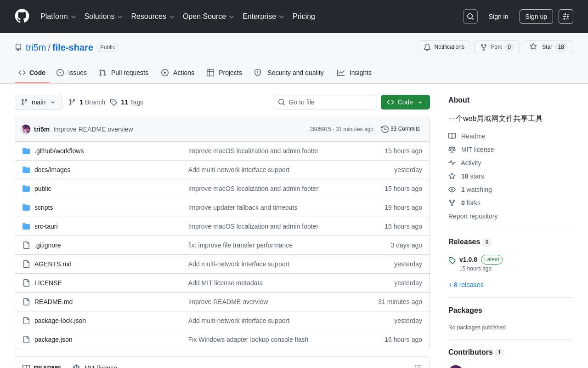Click the commits history clock icon

(x=385, y=129)
